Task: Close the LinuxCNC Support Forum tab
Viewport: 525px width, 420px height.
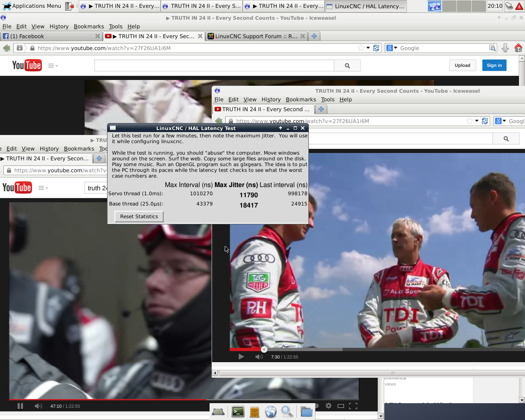Action: click(x=303, y=36)
